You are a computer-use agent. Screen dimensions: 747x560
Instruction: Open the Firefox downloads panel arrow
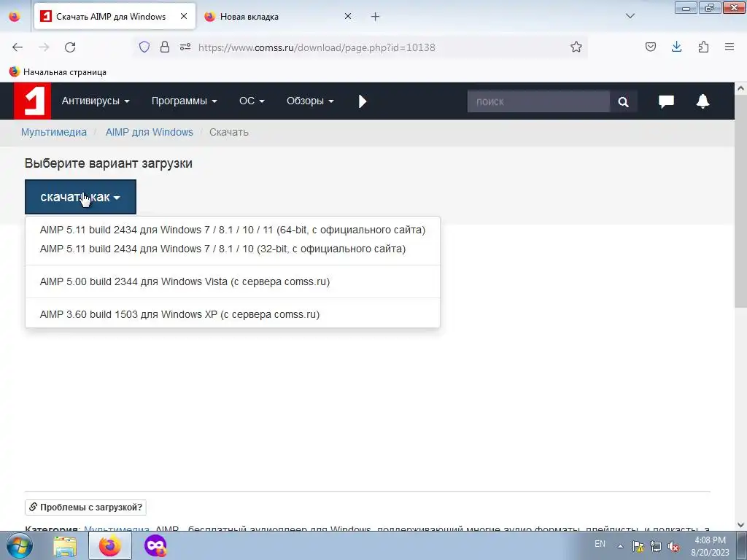point(676,47)
